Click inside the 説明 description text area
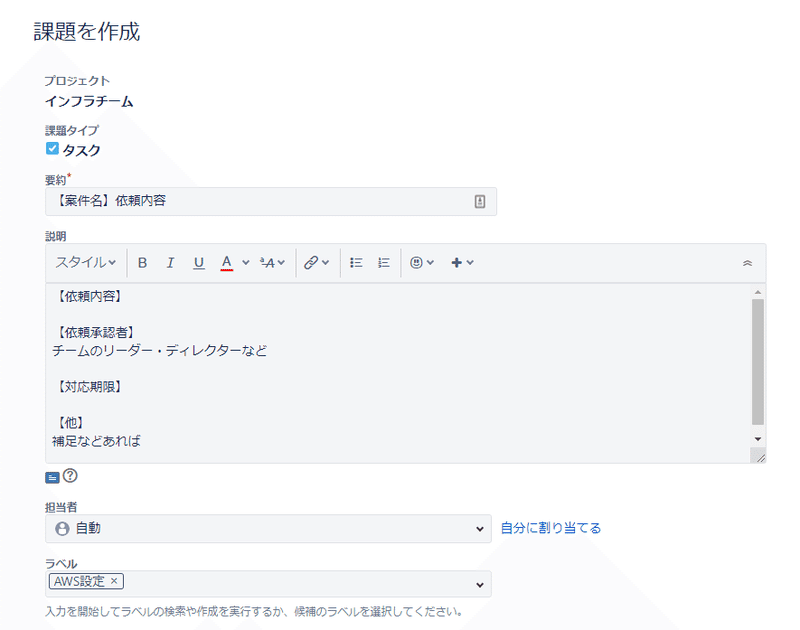This screenshot has height=630, width=800. pos(398,373)
